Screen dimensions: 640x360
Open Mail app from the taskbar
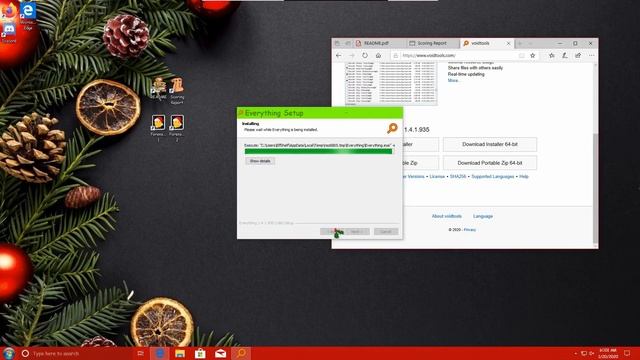[x=220, y=353]
